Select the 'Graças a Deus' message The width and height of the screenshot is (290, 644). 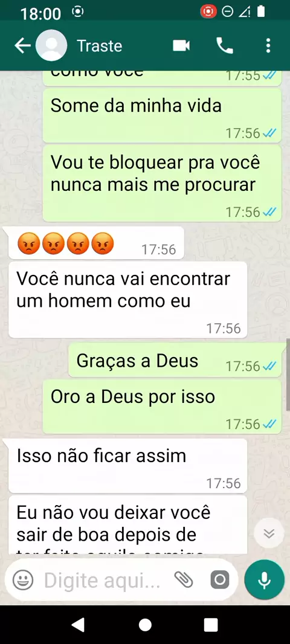coord(175,360)
